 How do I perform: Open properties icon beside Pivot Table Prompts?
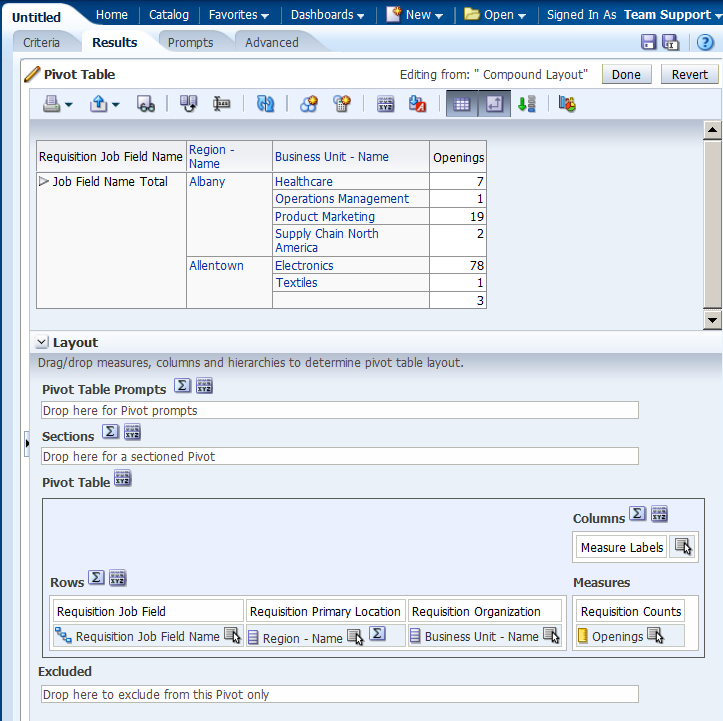[204, 385]
